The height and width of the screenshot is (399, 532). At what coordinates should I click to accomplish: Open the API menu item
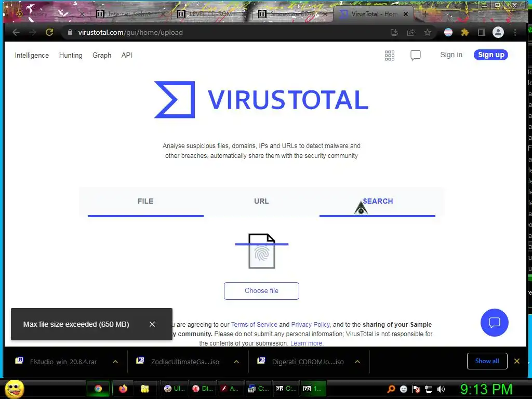[x=127, y=55]
